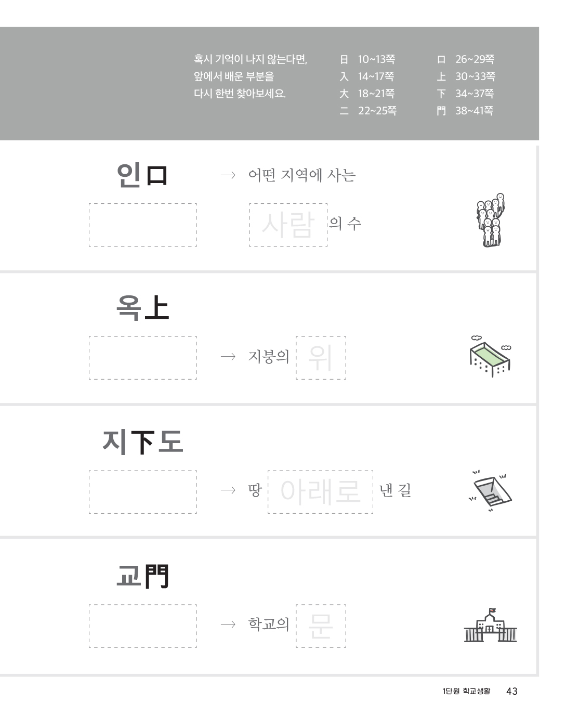Viewport: 566px width, 728px height.
Task: Click the 日 10~13쪽 page reference
Action: (367, 59)
